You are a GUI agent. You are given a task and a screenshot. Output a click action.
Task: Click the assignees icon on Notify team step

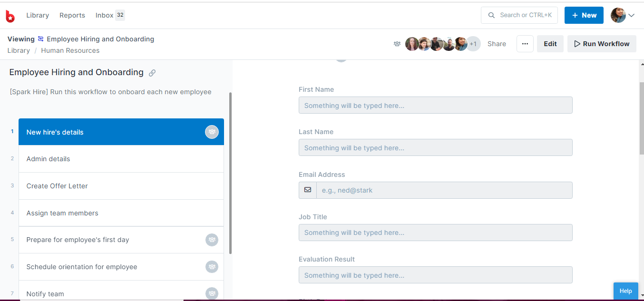212,293
